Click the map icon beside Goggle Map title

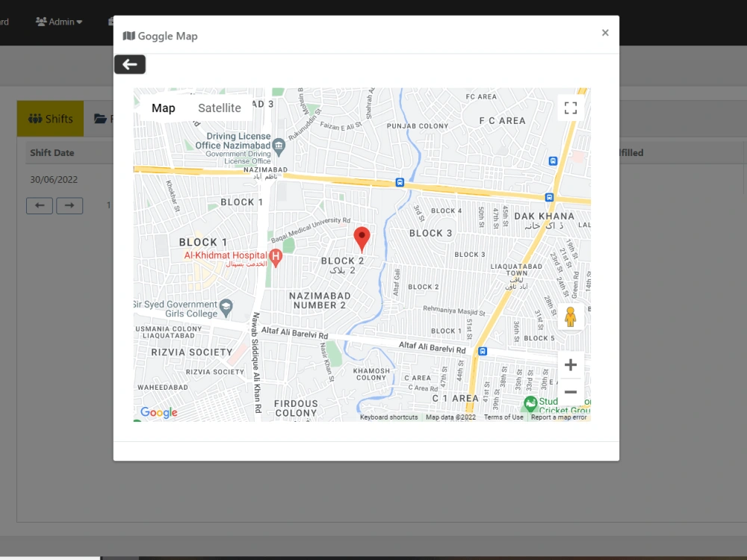pyautogui.click(x=128, y=35)
